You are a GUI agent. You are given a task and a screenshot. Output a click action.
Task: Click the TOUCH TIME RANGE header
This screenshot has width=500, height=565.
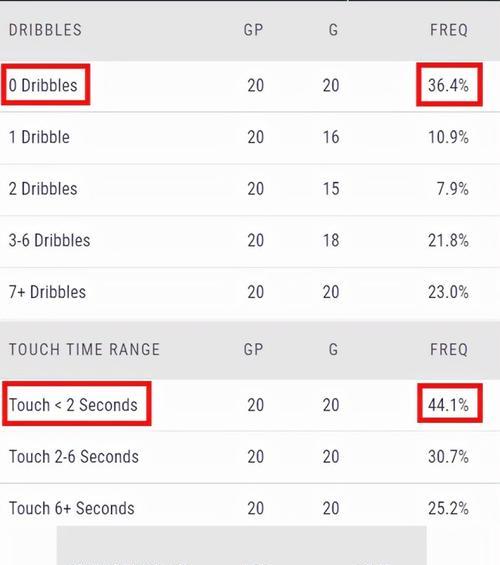(x=84, y=350)
